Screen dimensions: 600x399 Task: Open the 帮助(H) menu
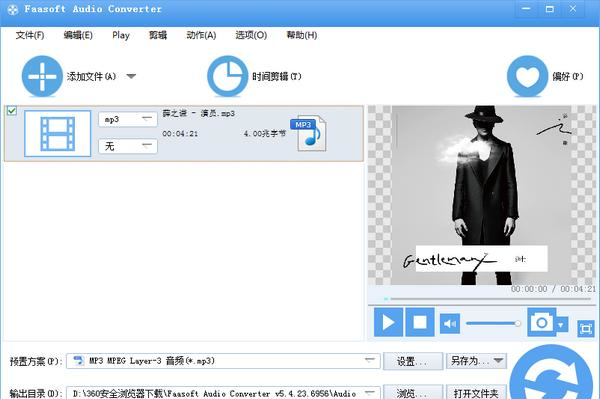(302, 35)
